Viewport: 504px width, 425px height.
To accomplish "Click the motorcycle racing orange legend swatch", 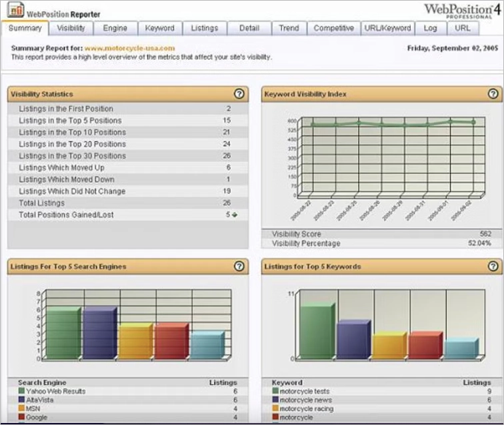I will (x=275, y=408).
